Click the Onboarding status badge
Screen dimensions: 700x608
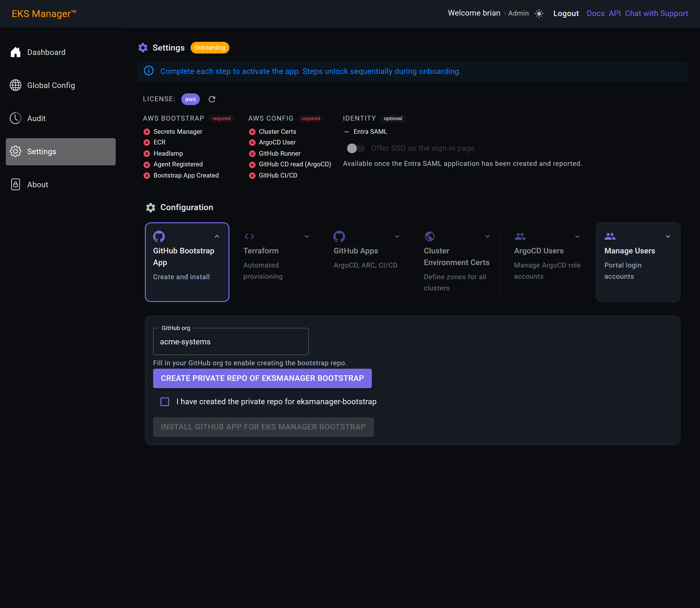[210, 47]
